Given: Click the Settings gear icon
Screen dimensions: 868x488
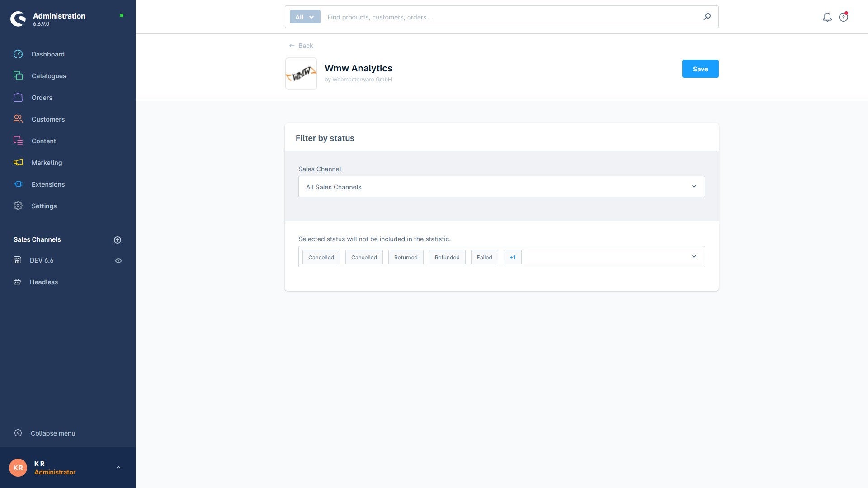Looking at the screenshot, I should (18, 206).
